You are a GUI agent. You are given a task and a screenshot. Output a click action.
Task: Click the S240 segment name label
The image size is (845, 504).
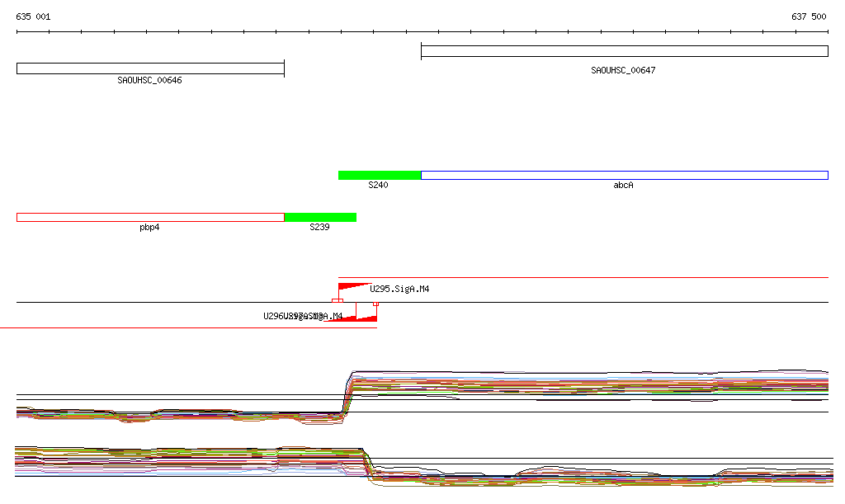pyautogui.click(x=378, y=186)
